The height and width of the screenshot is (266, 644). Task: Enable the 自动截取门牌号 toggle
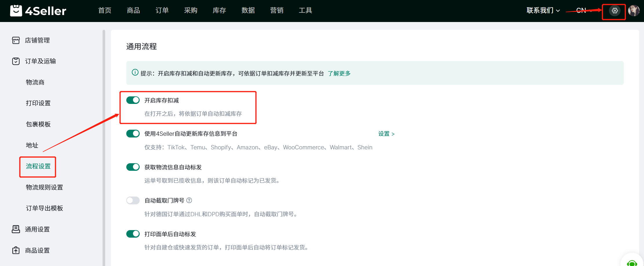tap(133, 200)
